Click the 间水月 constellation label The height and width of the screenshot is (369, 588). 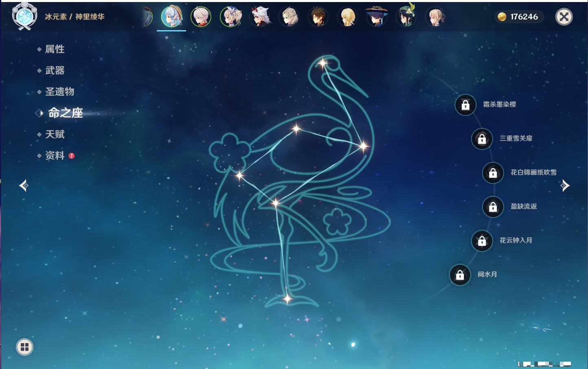[x=487, y=274]
